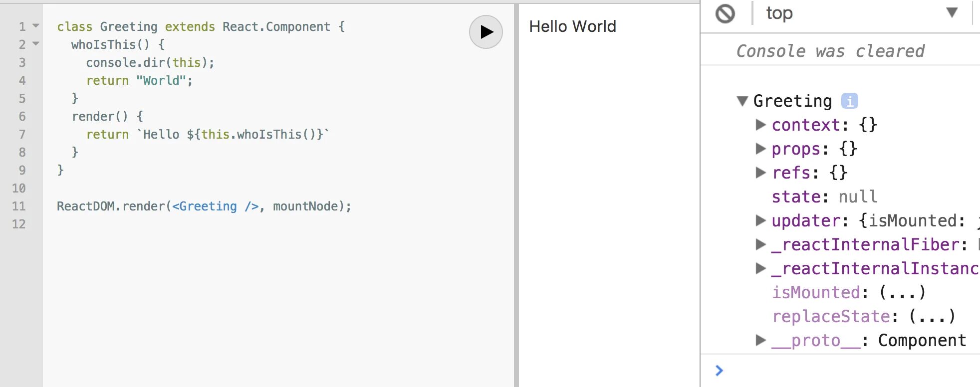Expand the _reactInternalFiber property

[x=760, y=244]
